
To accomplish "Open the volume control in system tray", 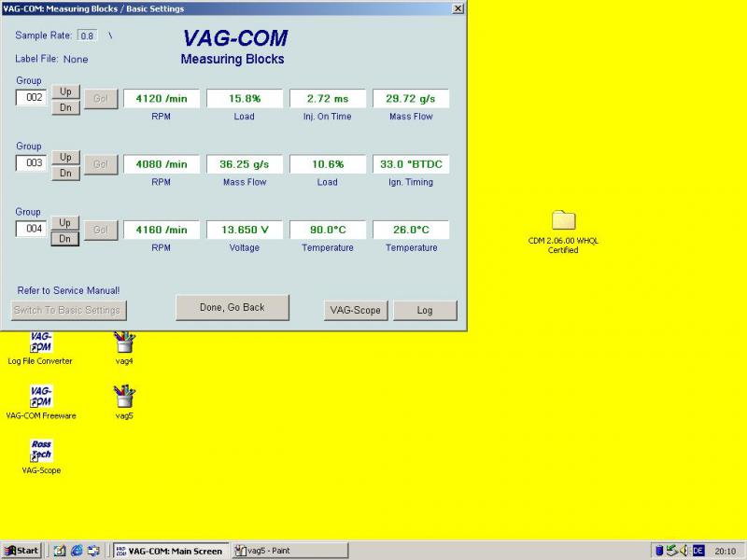I will coord(684,550).
